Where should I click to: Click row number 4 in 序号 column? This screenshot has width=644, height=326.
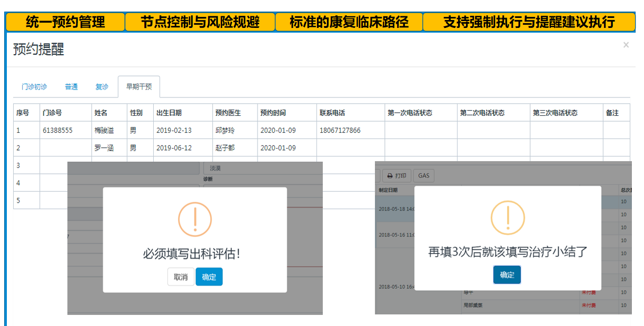(x=18, y=183)
